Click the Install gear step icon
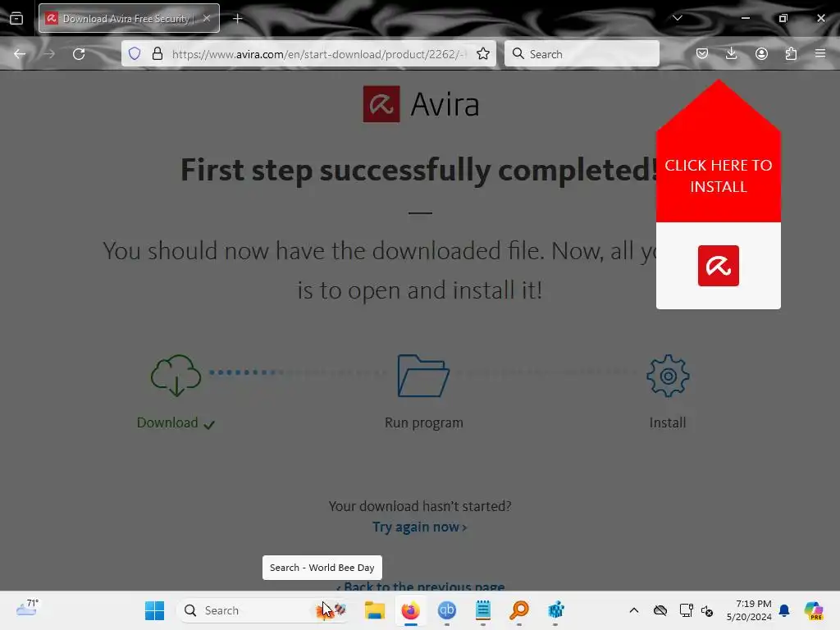The image size is (840, 630). tap(668, 376)
